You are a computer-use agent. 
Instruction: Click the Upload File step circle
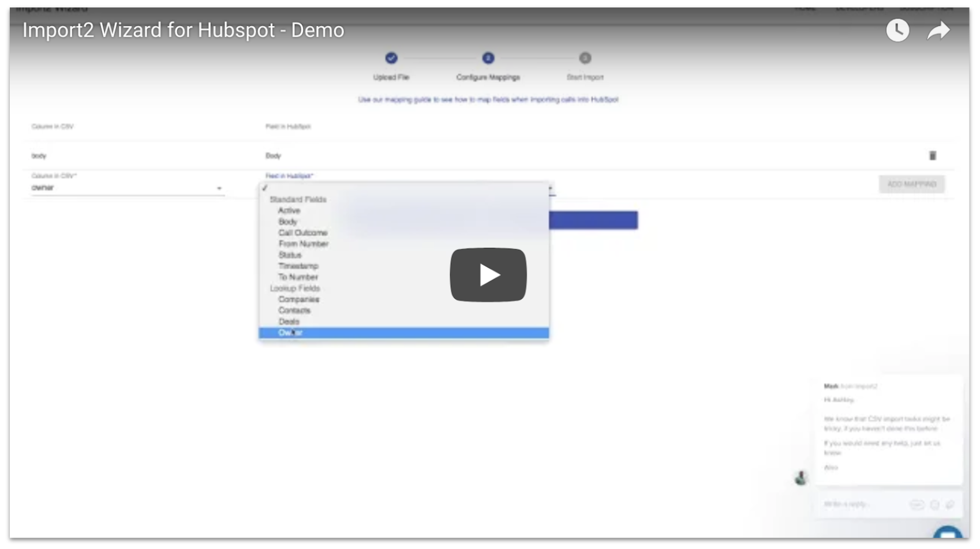391,58
